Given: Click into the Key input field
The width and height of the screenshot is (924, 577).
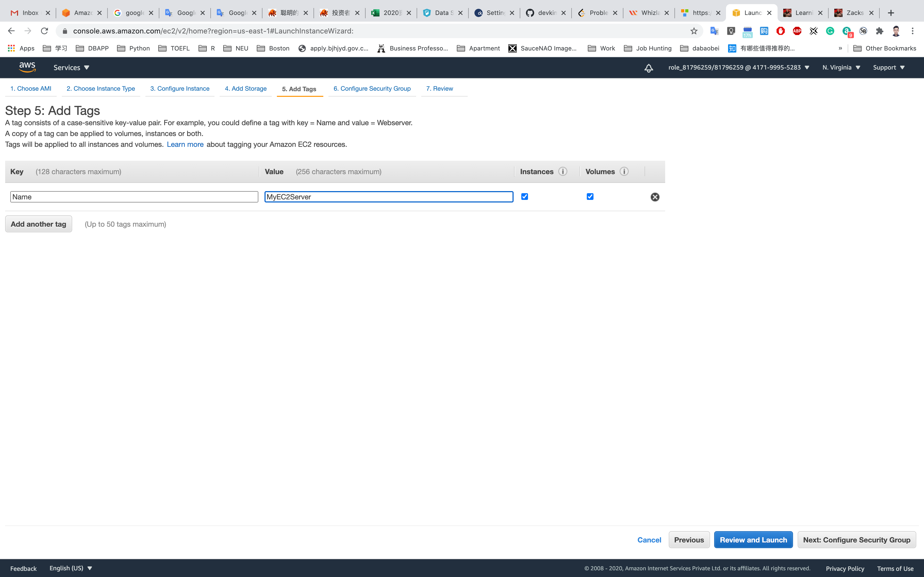Looking at the screenshot, I should (x=134, y=197).
